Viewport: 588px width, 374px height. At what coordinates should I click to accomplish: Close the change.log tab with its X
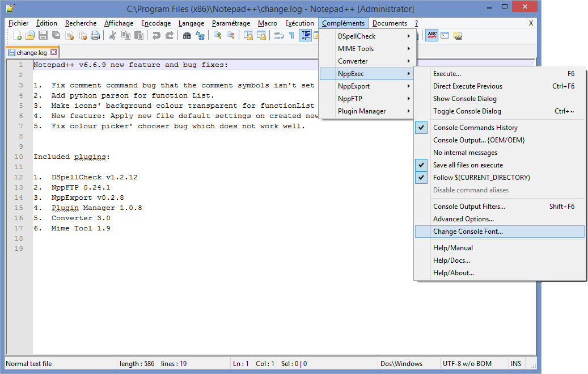[x=54, y=52]
